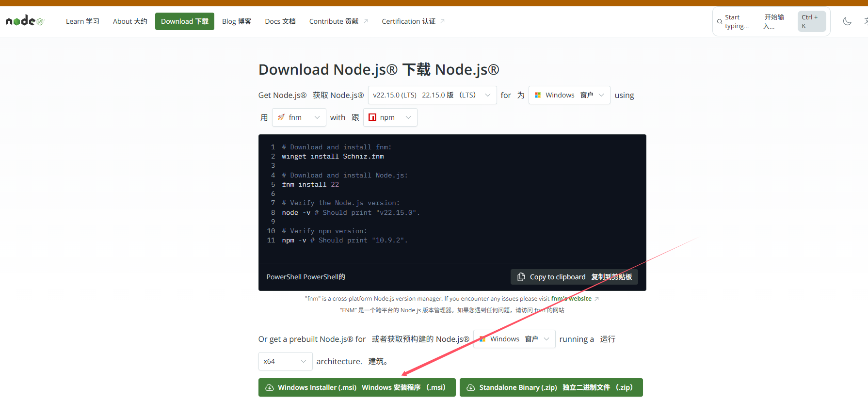The width and height of the screenshot is (868, 401).
Task: Click the PowerShell label under code
Action: 305,277
